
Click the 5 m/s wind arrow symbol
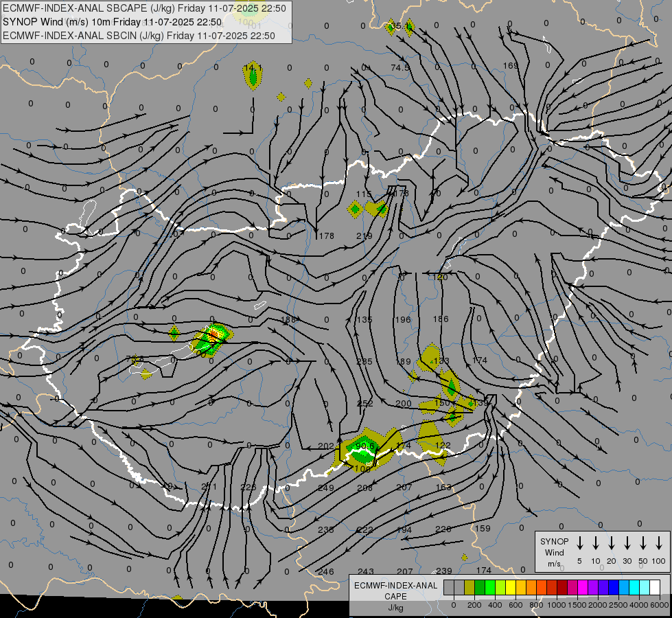[579, 543]
